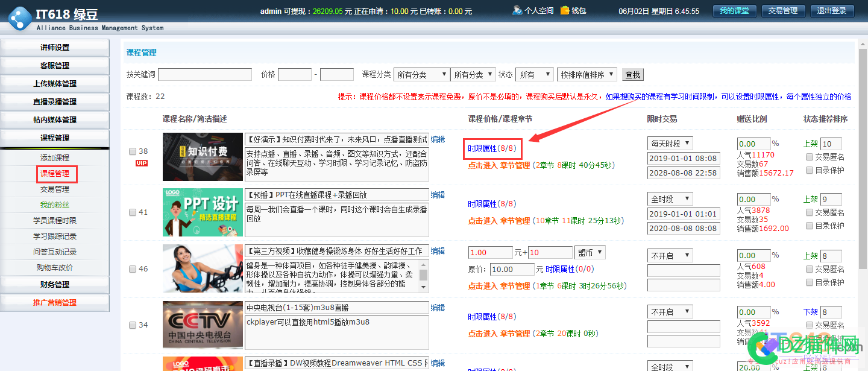Open second 所有分类 dropdown
This screenshot has width=868, height=371.
(x=473, y=74)
